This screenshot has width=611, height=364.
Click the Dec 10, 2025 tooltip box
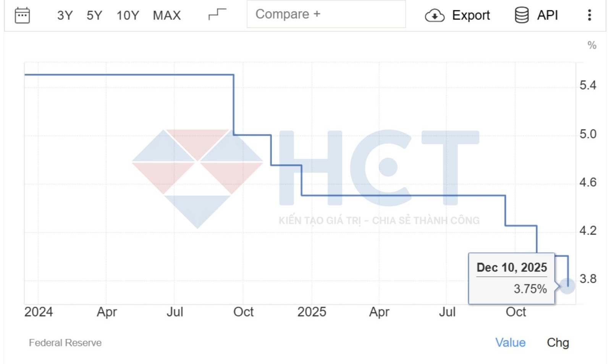511,277
